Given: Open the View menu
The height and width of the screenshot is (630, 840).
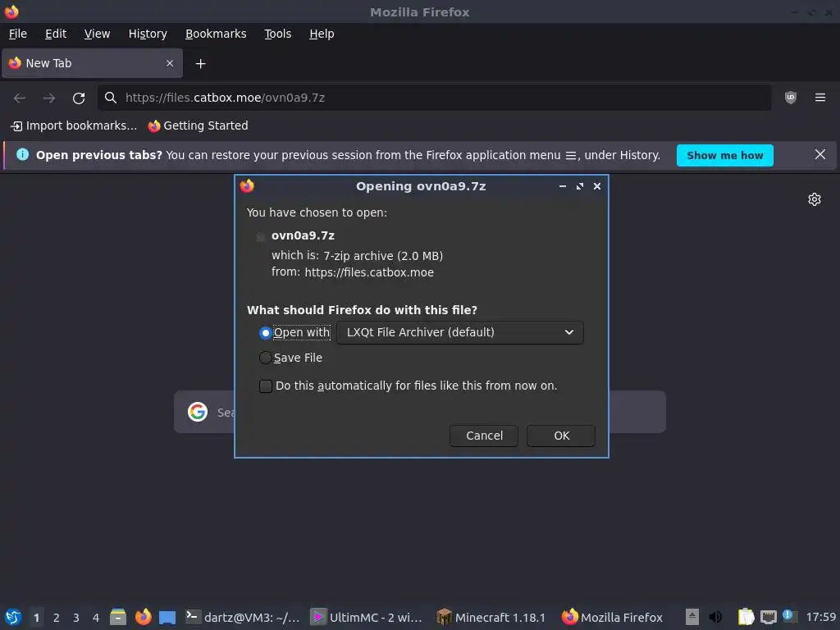Looking at the screenshot, I should tap(97, 34).
